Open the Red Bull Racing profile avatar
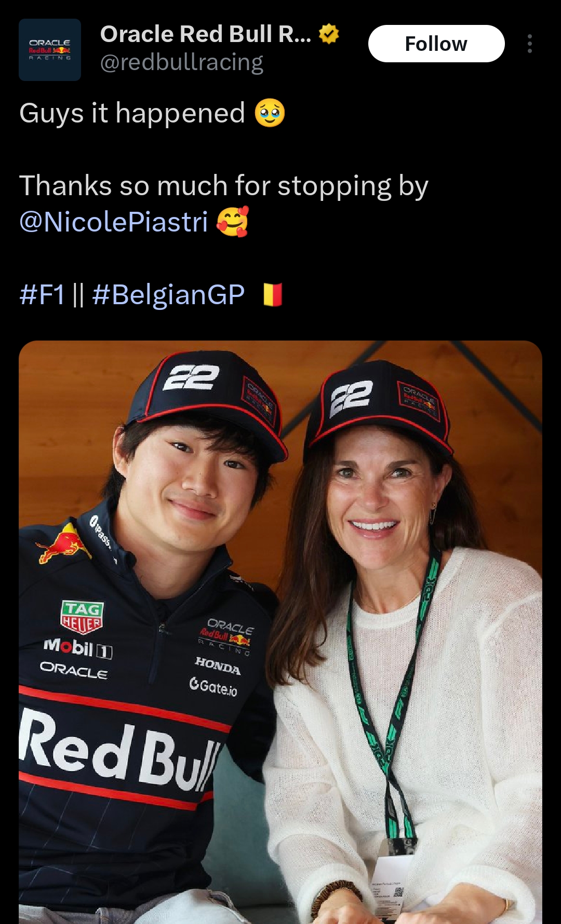Image resolution: width=561 pixels, height=924 pixels. tap(50, 50)
